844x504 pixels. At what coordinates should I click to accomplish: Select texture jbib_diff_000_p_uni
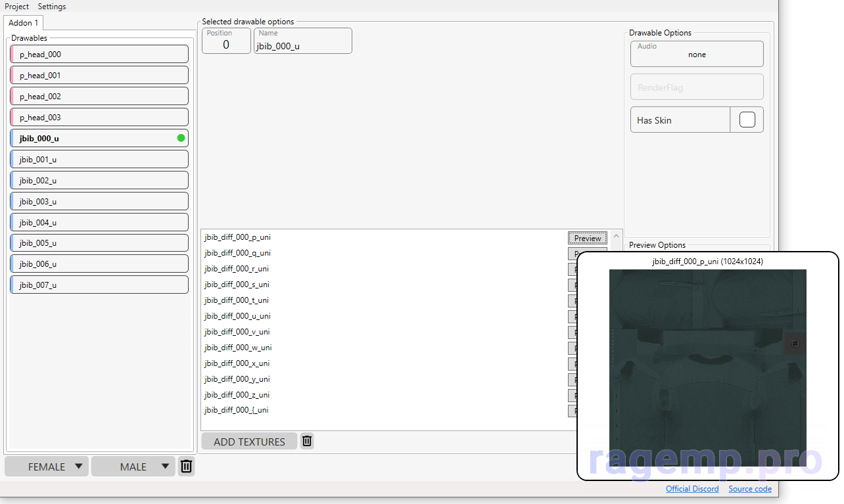coord(237,237)
